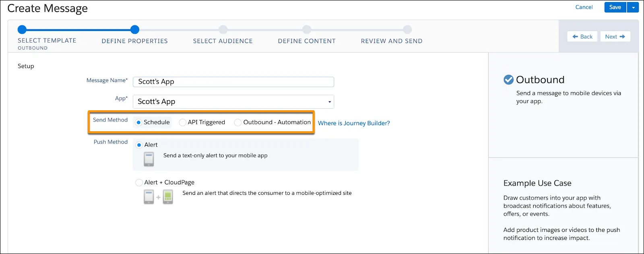Click the Send Method label
This screenshot has width=644, height=254.
[x=110, y=120]
